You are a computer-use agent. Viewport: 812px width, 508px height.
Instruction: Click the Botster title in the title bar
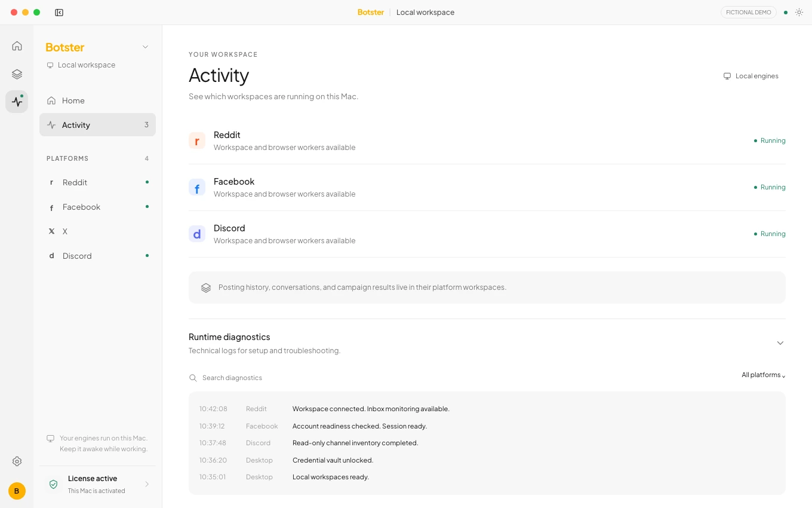[371, 13]
